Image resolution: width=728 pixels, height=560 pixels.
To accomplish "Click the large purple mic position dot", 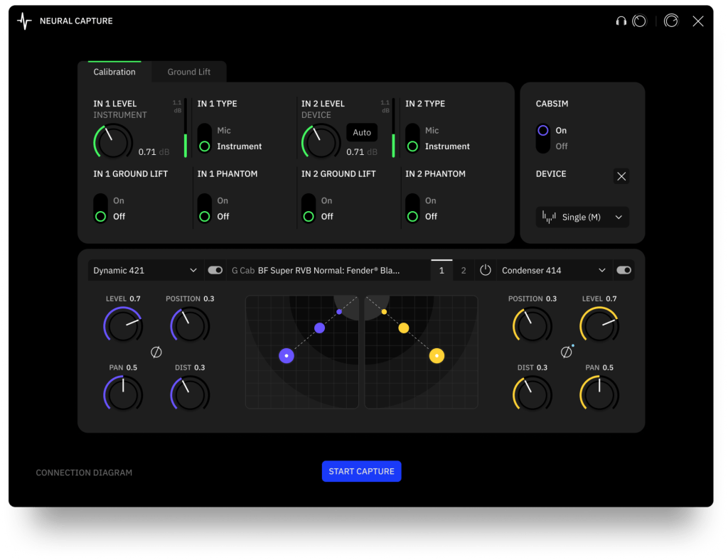I will pyautogui.click(x=287, y=355).
